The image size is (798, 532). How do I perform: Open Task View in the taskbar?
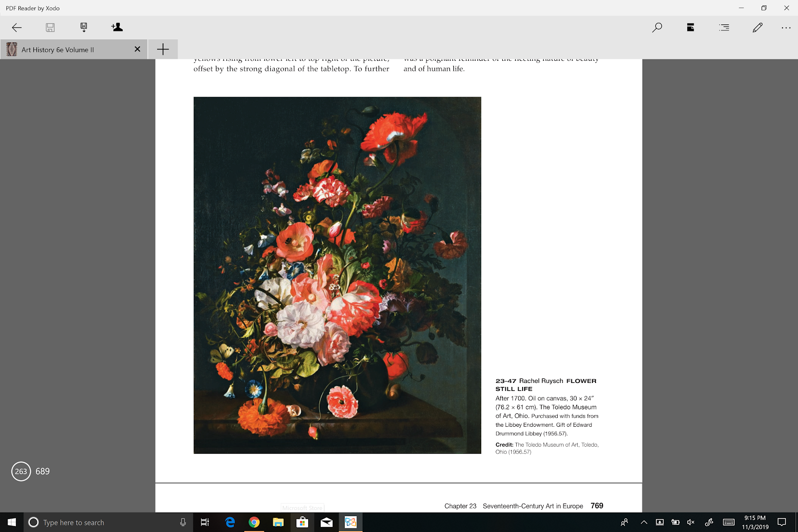pyautogui.click(x=204, y=522)
